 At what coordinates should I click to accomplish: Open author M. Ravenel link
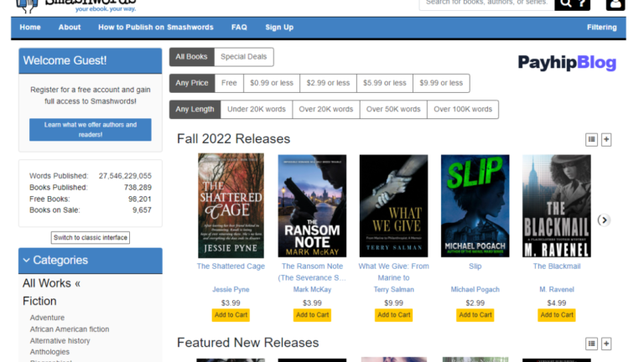tap(557, 289)
